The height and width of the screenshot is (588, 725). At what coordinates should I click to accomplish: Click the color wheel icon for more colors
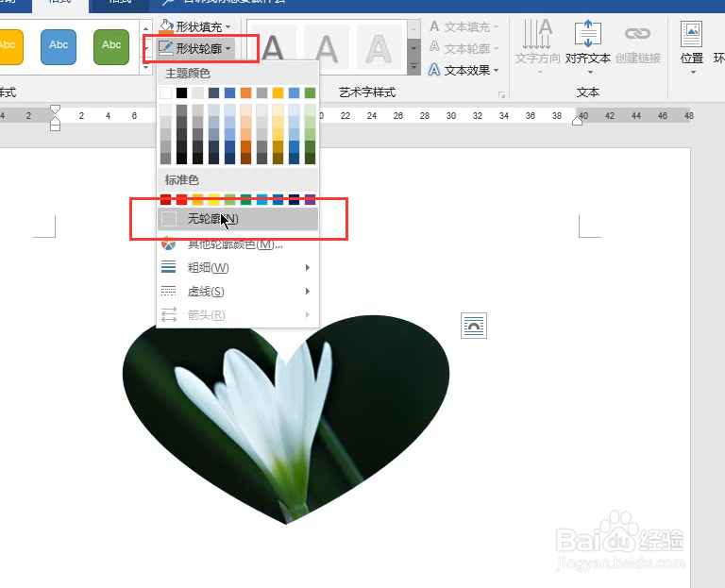coord(168,244)
